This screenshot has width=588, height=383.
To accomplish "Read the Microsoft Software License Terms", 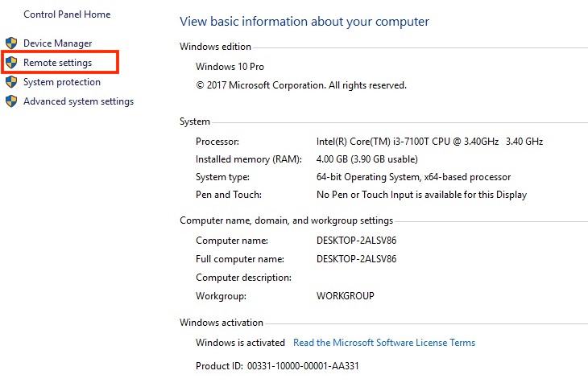I will [384, 343].
